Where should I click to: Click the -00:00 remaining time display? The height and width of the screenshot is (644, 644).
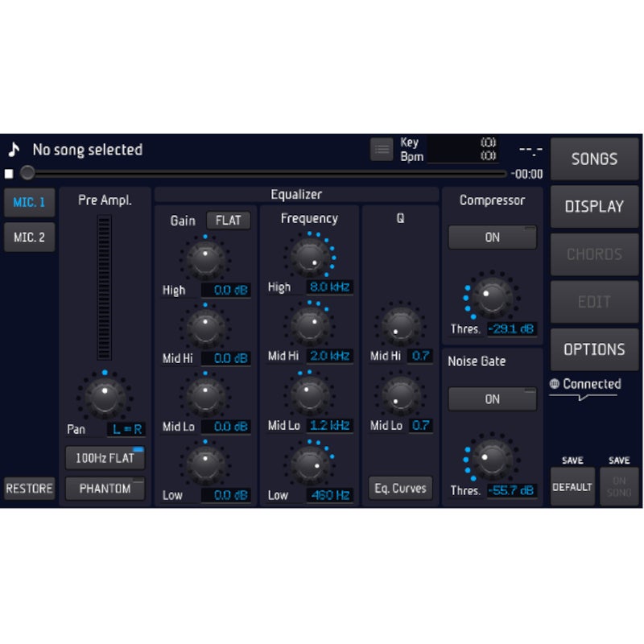[x=527, y=174]
